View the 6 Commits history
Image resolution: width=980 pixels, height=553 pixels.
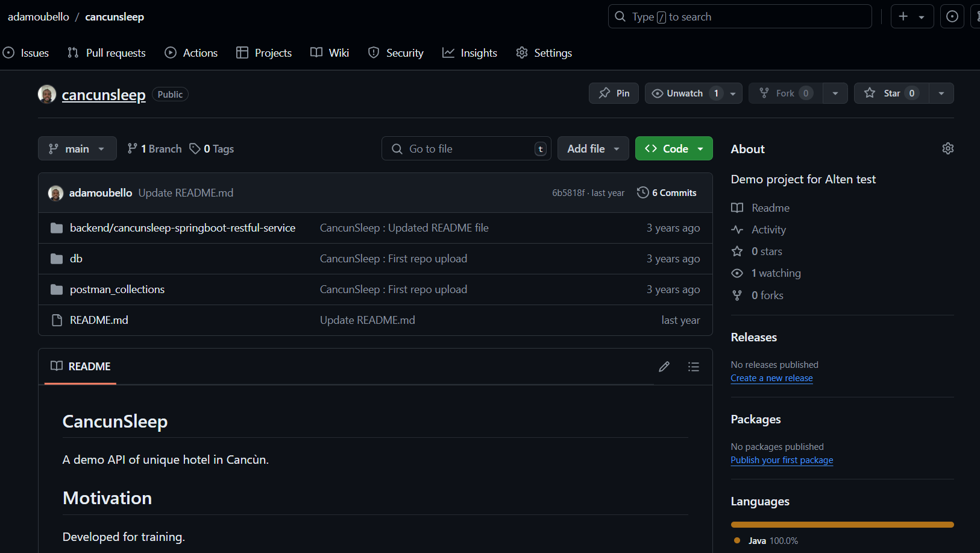tap(667, 193)
